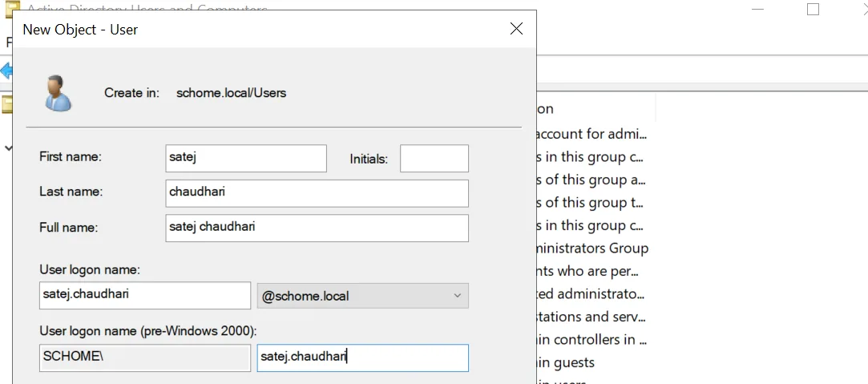Click the 'schome.local/Users' create-in path text
The height and width of the screenshot is (384, 868).
231,93
